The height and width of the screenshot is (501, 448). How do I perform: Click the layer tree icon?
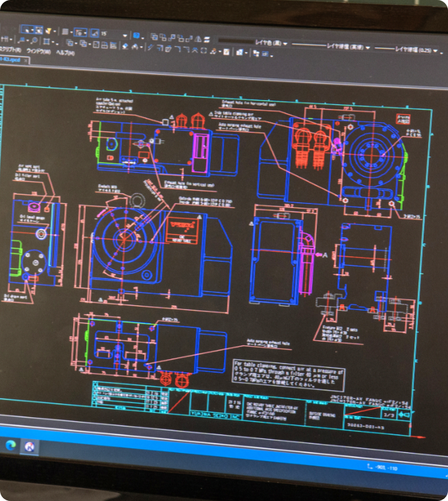[x=256, y=53]
